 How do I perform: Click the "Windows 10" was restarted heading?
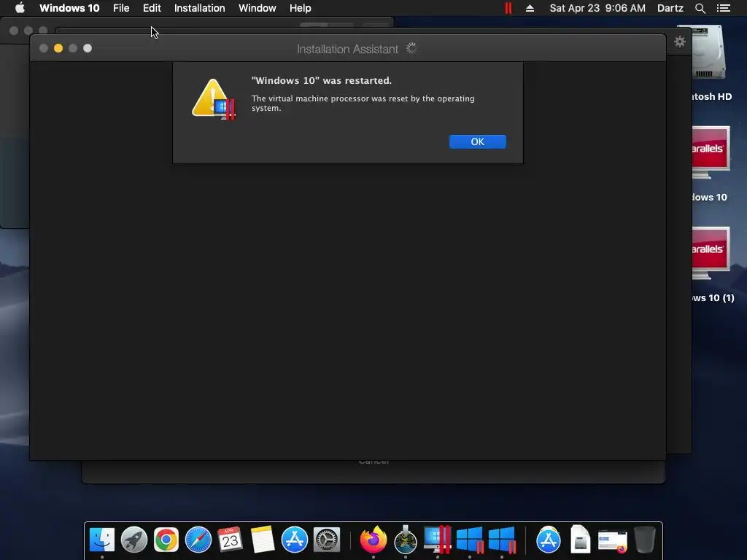tap(322, 80)
